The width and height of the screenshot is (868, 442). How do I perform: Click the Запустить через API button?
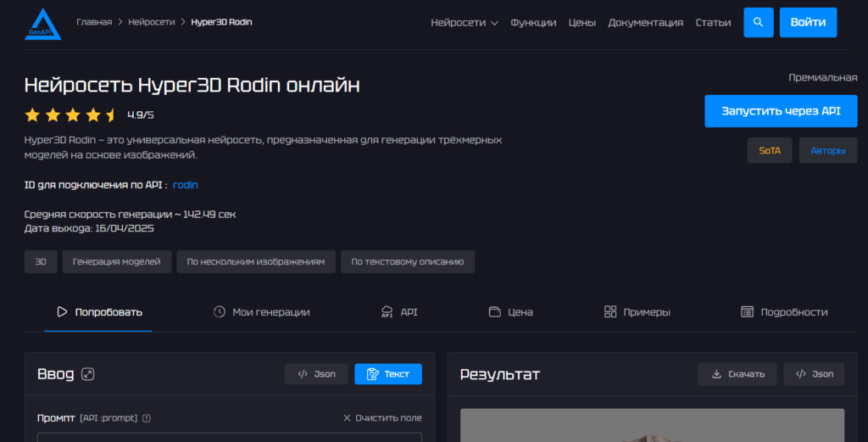(x=780, y=111)
